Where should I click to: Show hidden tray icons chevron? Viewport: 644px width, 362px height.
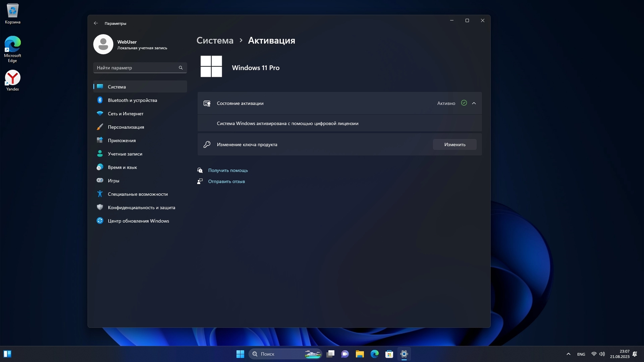[x=568, y=354]
